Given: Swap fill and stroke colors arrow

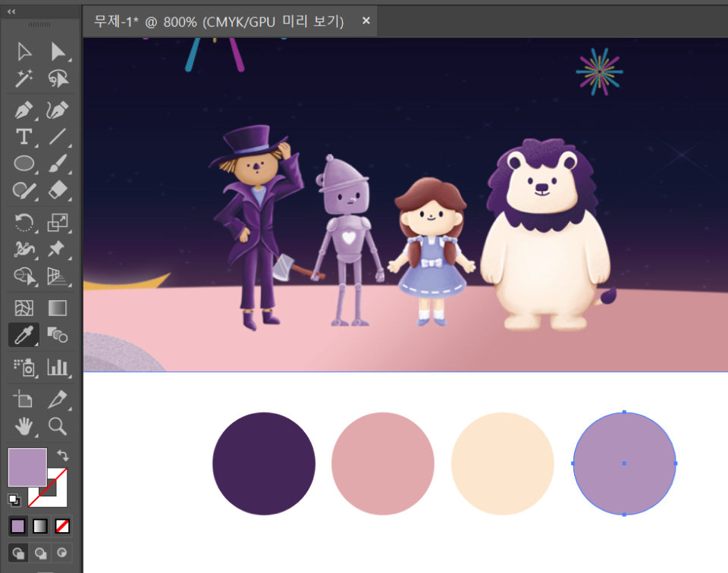Looking at the screenshot, I should [x=63, y=456].
